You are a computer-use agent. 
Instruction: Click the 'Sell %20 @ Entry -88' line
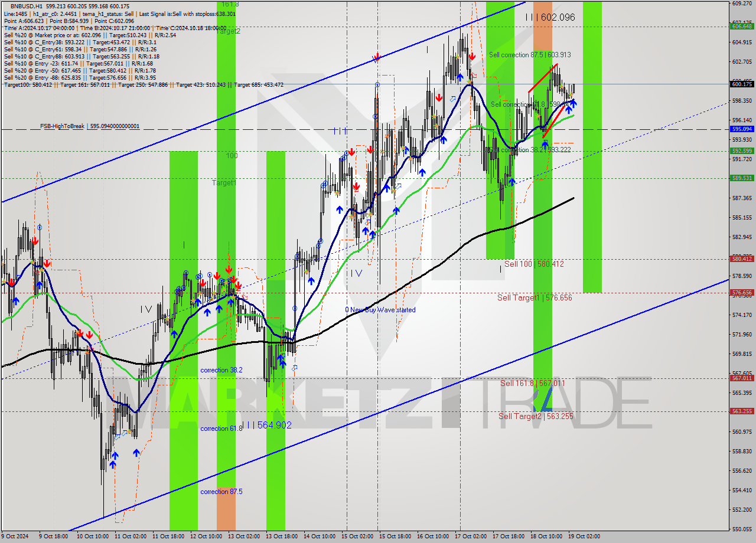(x=80, y=77)
